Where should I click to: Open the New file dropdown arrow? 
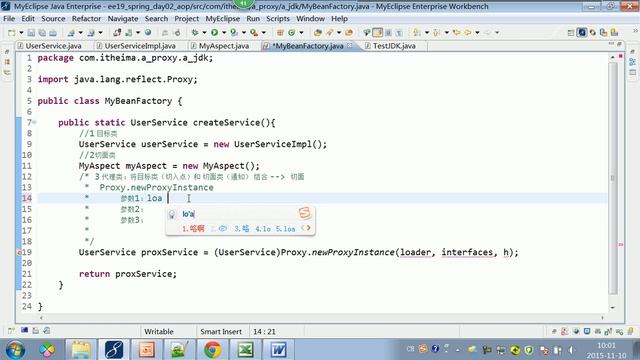21,33
